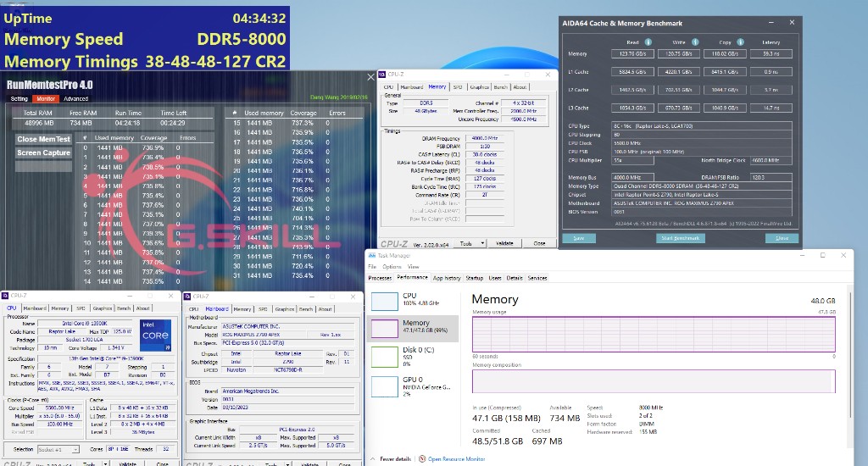This screenshot has width=868, height=466.
Task: Click the Memory Type field in AIDA64
Action: pos(701,186)
